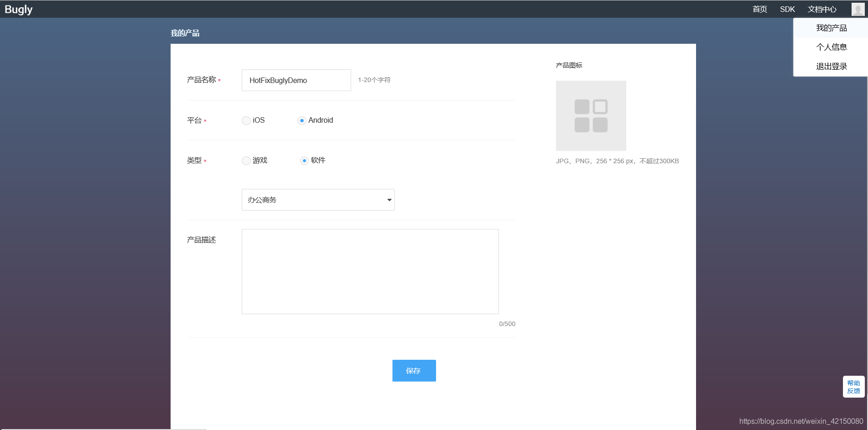Click the JPG、PNG size requirement text
Screen dimensions: 868x430
tap(617, 161)
